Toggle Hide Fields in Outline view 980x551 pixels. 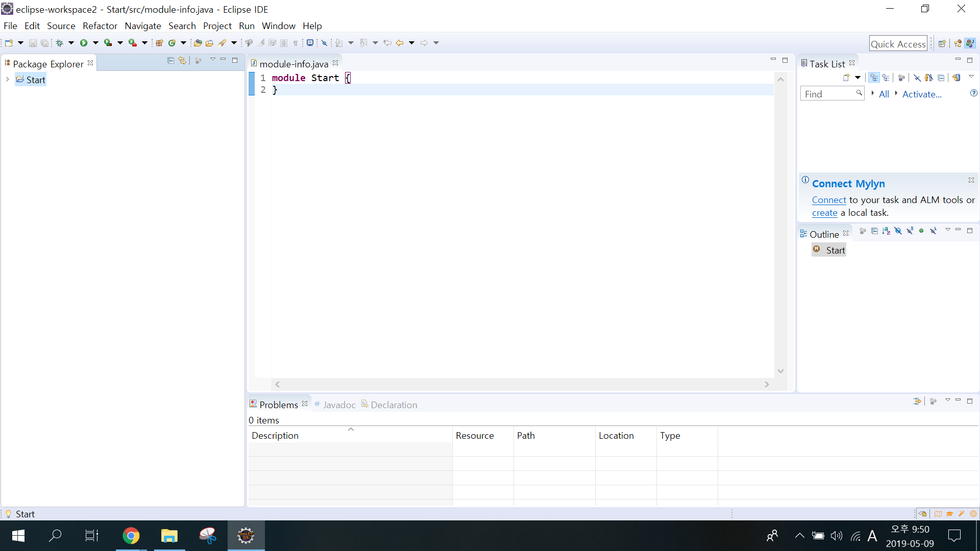point(898,231)
